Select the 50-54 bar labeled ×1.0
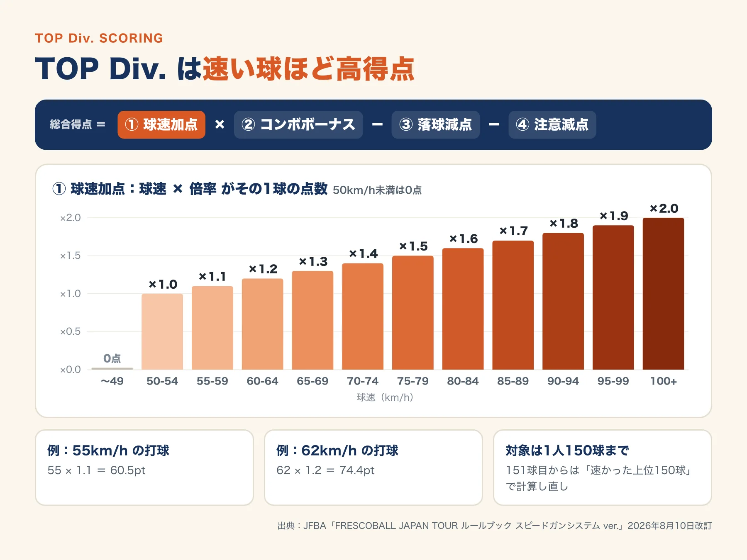The width and height of the screenshot is (747, 560). (x=162, y=331)
